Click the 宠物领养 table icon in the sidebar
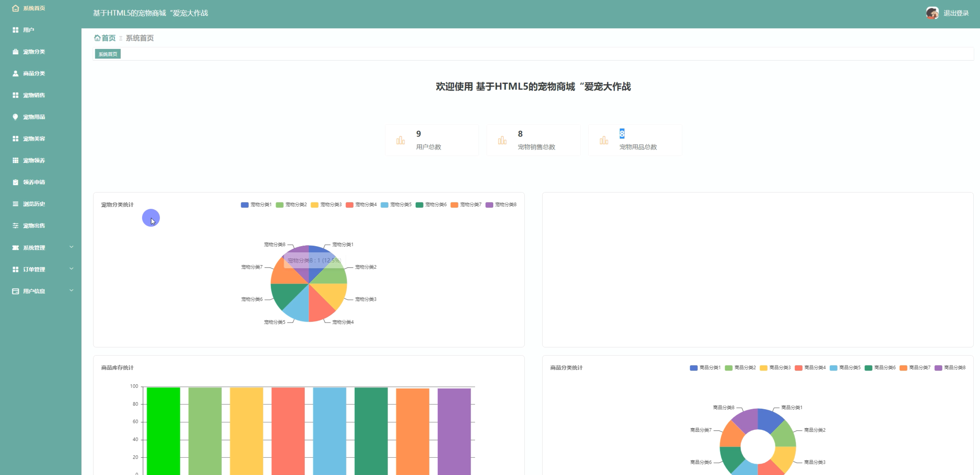 15,160
